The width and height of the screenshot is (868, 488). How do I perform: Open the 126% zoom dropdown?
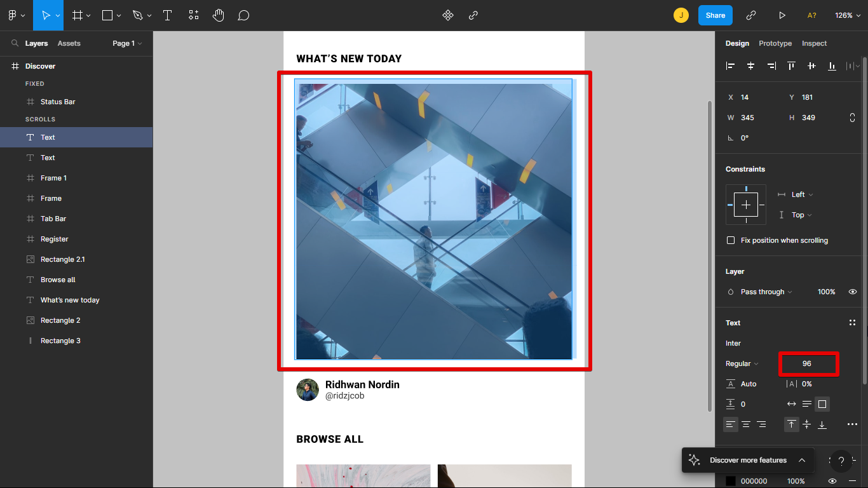coord(848,15)
